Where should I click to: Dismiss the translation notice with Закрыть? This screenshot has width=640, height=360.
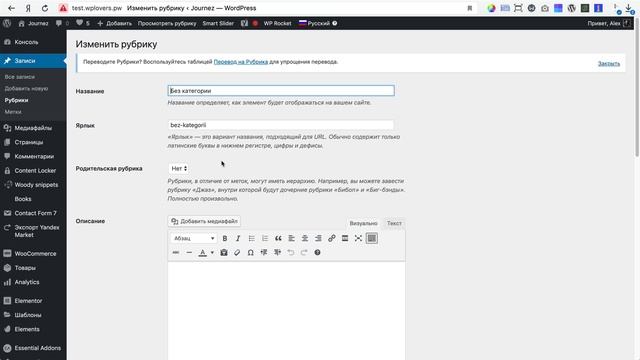pos(609,64)
